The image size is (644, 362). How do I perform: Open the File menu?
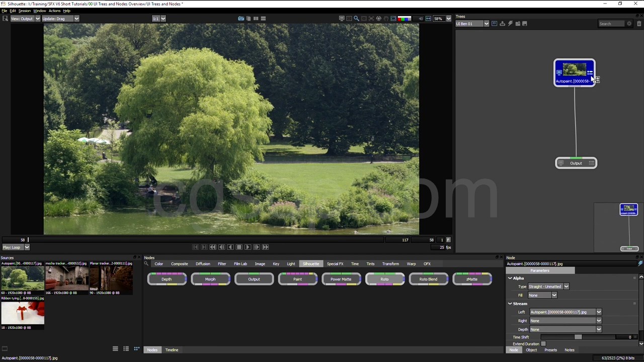coord(5,11)
